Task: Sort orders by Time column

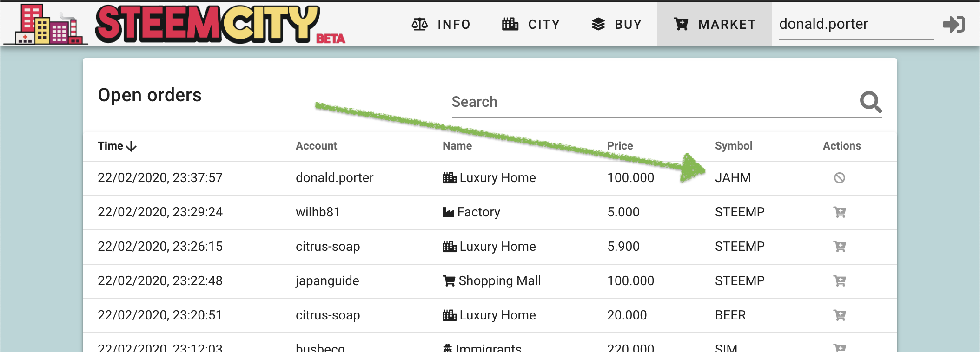Action: [x=117, y=146]
